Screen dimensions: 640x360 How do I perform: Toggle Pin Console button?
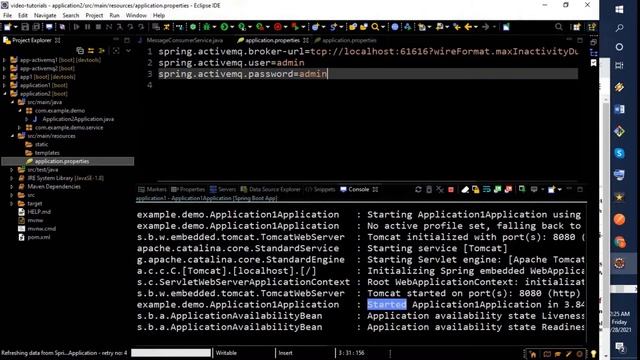click(522, 189)
